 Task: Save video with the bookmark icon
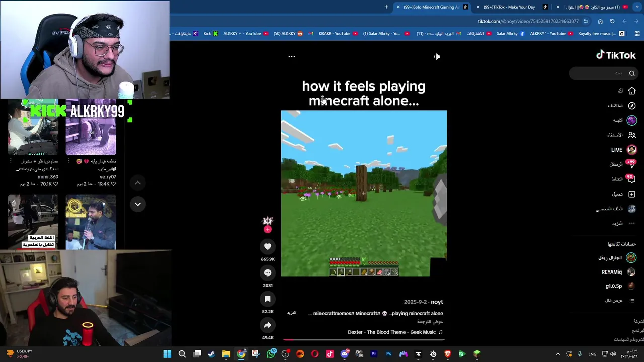point(268,299)
